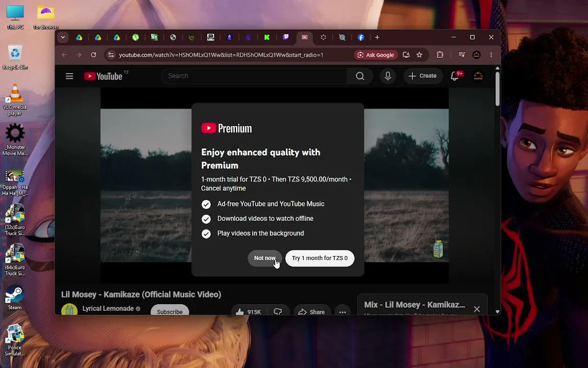Subscribe to Lyrical Lemonade
Screen dimensions: 588x368
click(x=169, y=312)
